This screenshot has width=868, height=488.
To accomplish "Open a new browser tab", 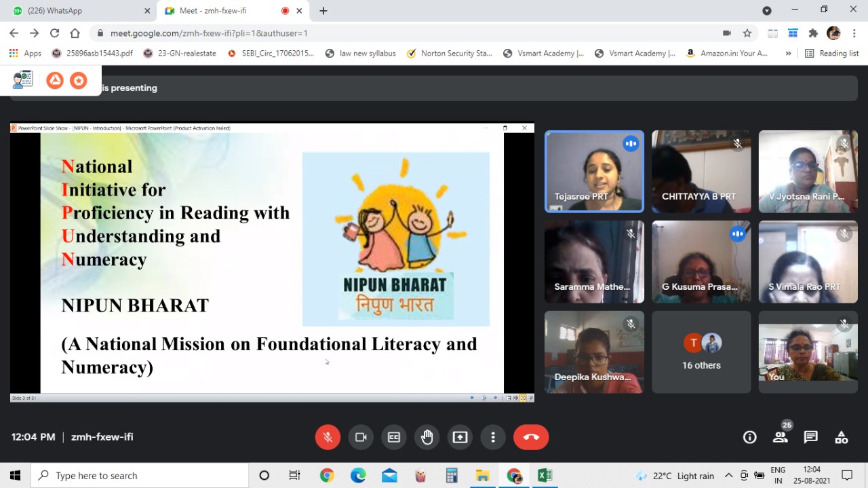I will 323,11.
